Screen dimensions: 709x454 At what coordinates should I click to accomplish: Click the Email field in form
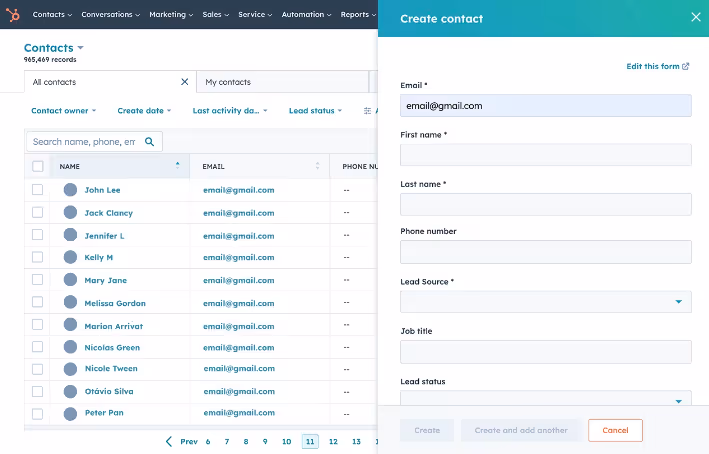(545, 105)
